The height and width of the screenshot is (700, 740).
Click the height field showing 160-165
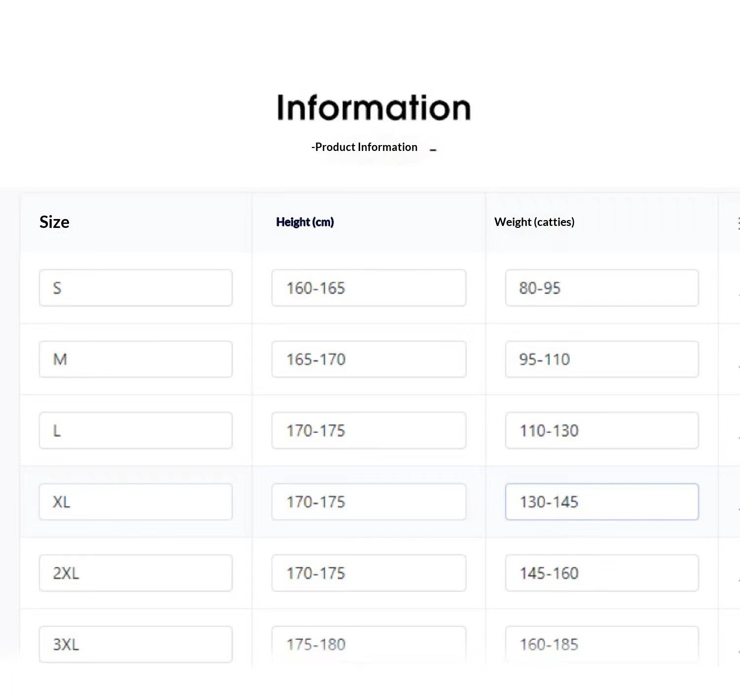click(x=369, y=288)
